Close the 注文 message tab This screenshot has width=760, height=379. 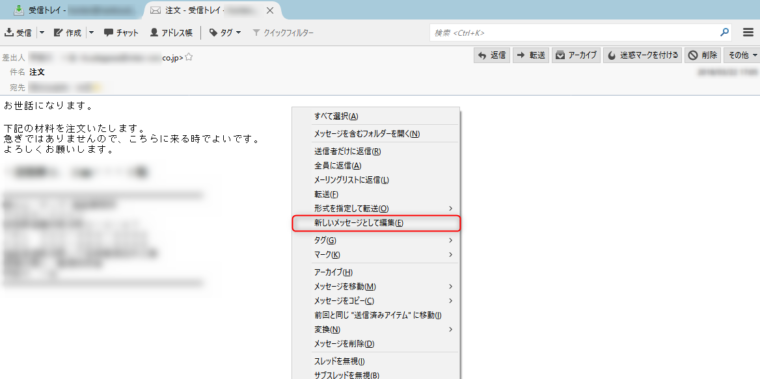pyautogui.click(x=270, y=10)
